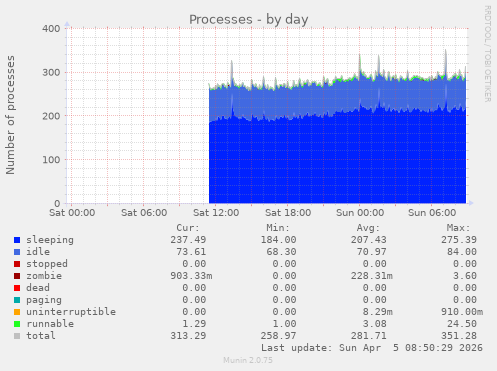Screen dimensions: 497x371
Task: Click uninterruptible average value 8.29m
Action: click(377, 312)
